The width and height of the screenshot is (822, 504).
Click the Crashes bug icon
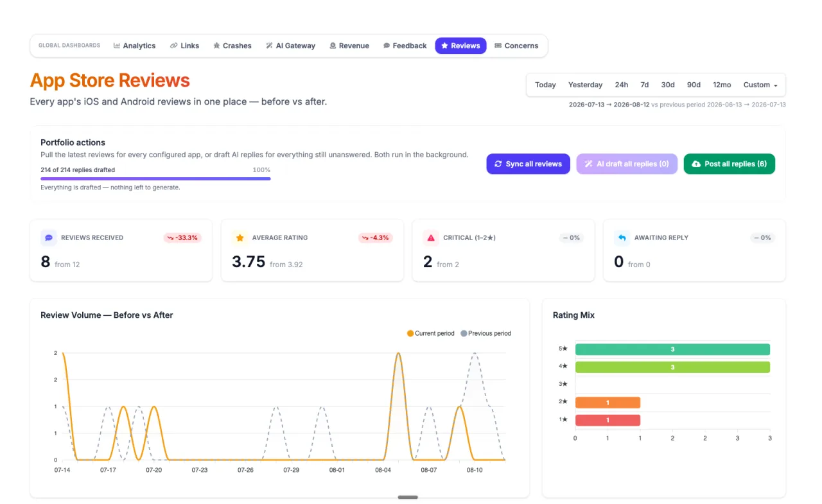pos(216,46)
